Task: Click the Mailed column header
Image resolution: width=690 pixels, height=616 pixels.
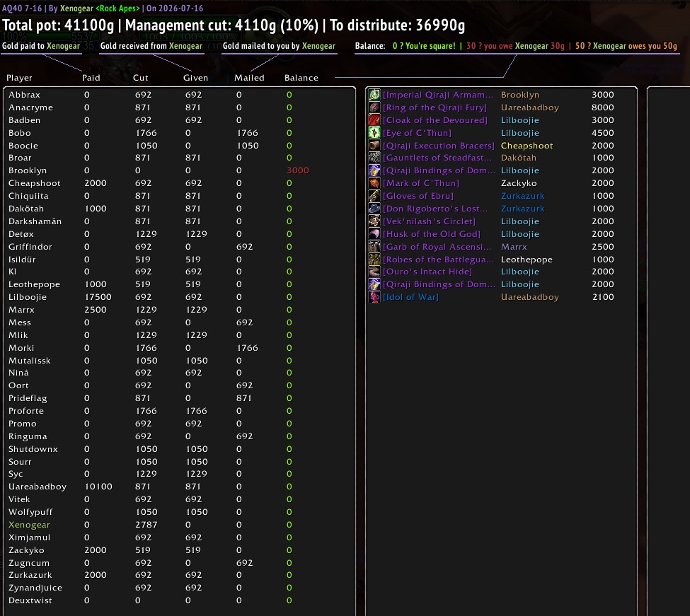Action: click(x=250, y=78)
